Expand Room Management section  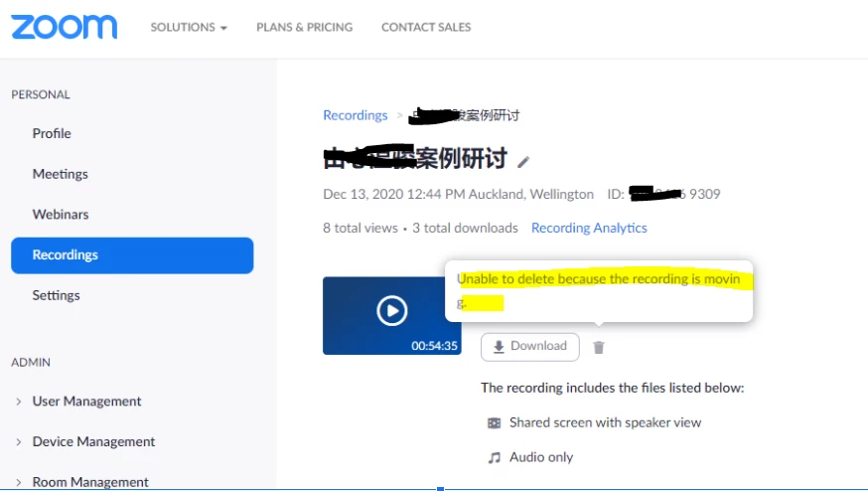[18, 482]
